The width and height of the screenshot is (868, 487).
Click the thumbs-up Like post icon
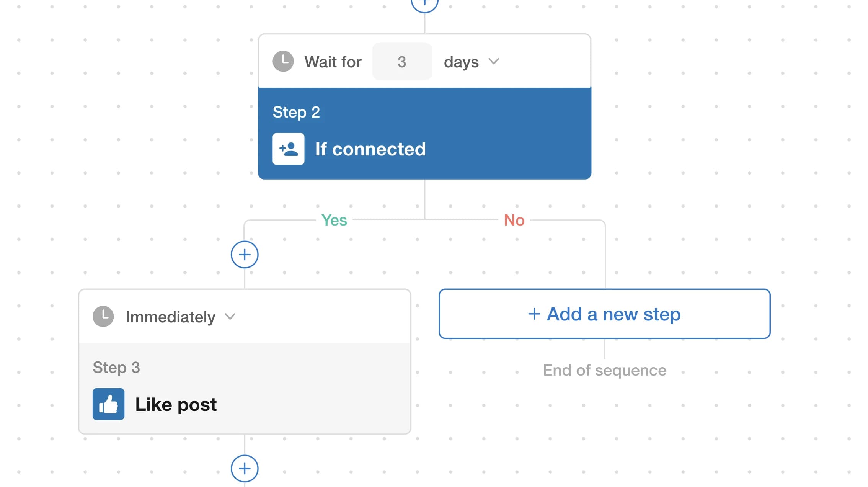(108, 404)
